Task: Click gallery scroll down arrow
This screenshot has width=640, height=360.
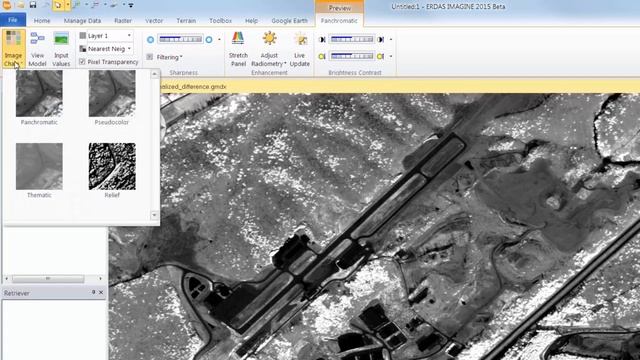Action: (155, 215)
